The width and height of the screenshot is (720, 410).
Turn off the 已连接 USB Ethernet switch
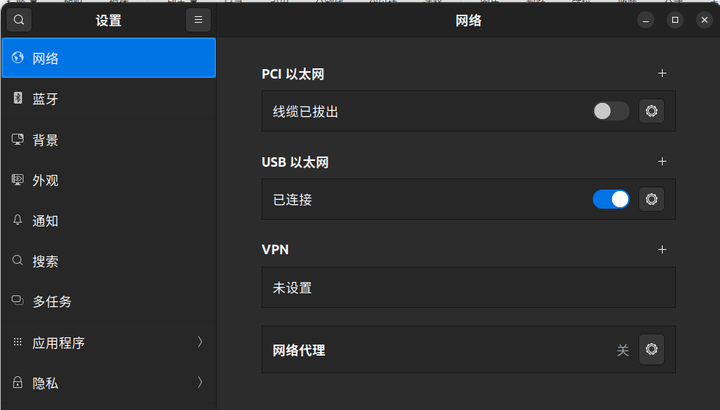point(610,199)
